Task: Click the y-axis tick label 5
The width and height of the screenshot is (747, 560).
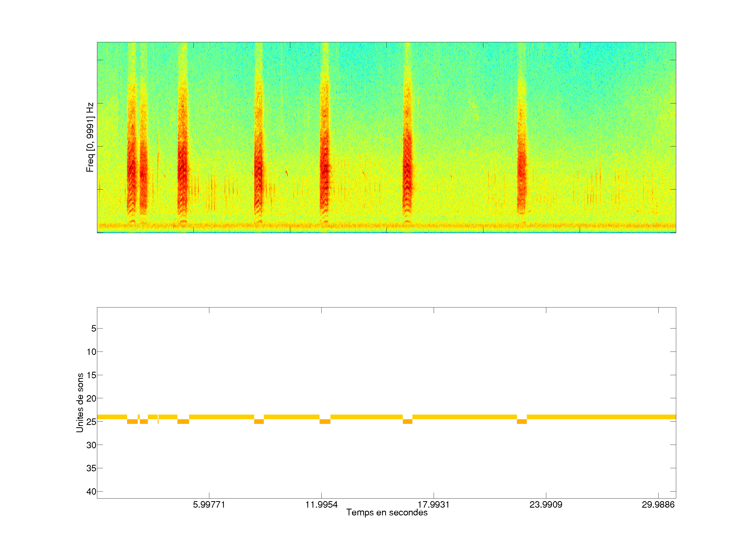Action: (x=94, y=328)
